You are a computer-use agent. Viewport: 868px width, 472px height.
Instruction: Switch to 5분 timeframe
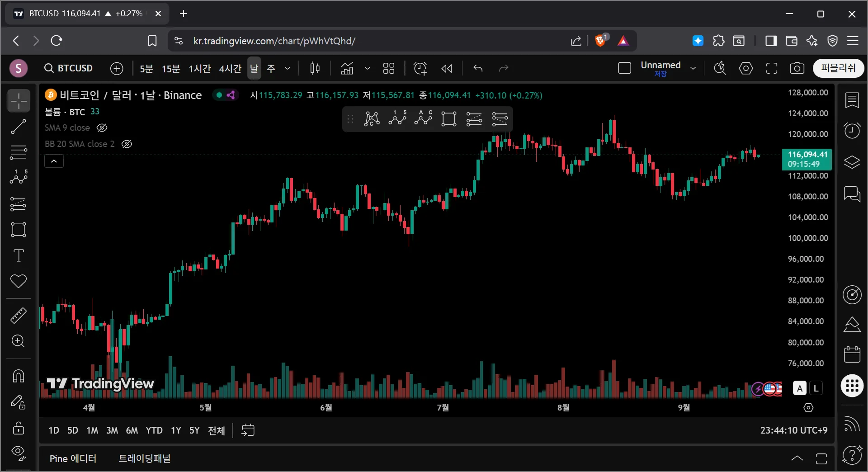[146, 69]
